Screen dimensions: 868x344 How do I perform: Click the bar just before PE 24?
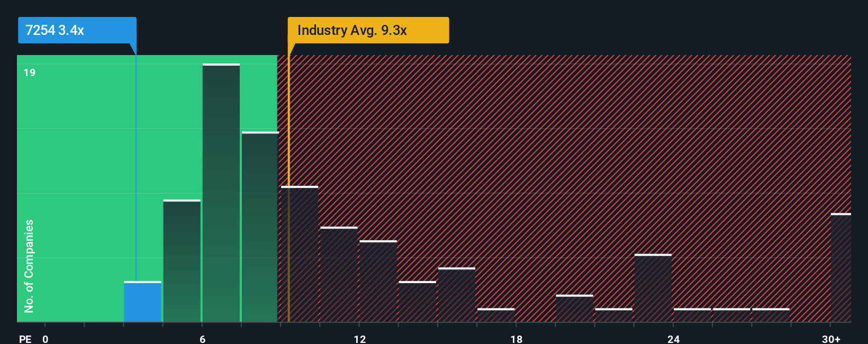[653, 288]
